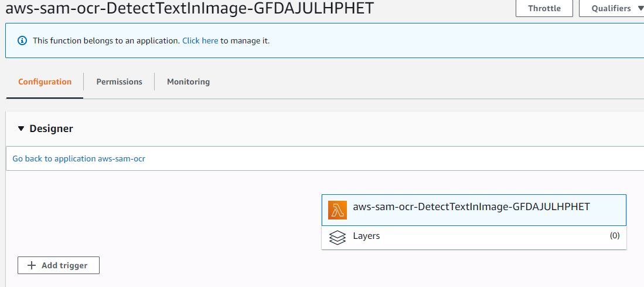
Task: Switch to the Configuration tab
Action: [x=45, y=82]
